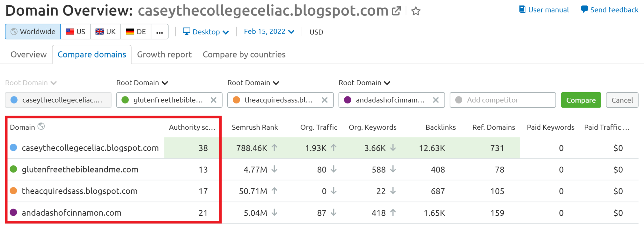Switch to the Growth report tab
The image size is (644, 228).
point(164,55)
